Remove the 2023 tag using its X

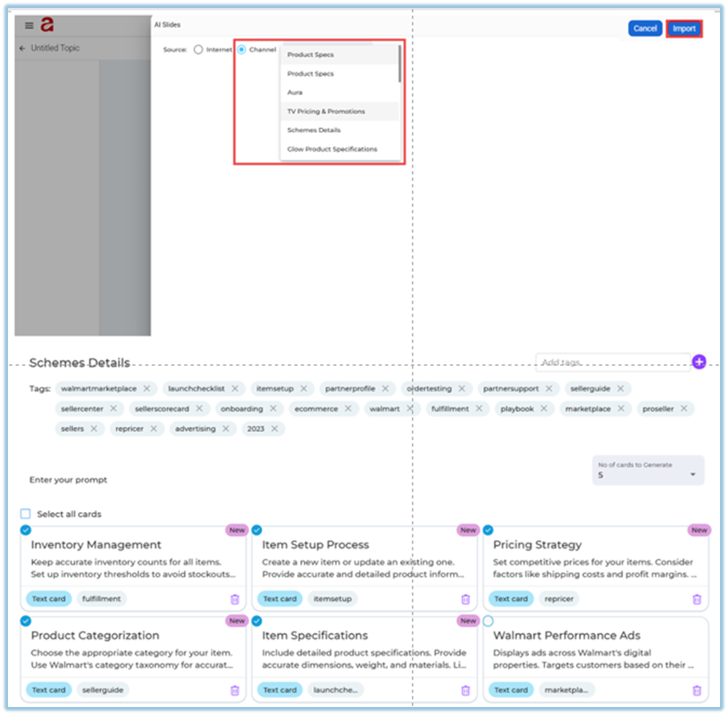275,429
